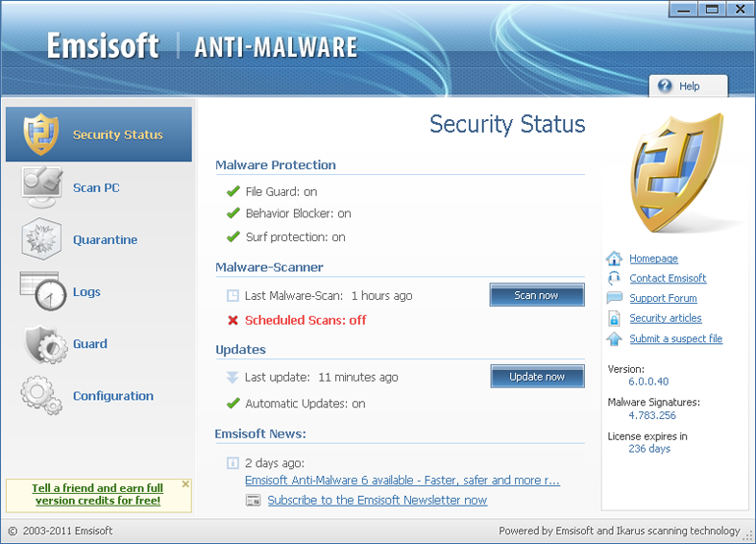Click the Security Status shield icon

41,135
